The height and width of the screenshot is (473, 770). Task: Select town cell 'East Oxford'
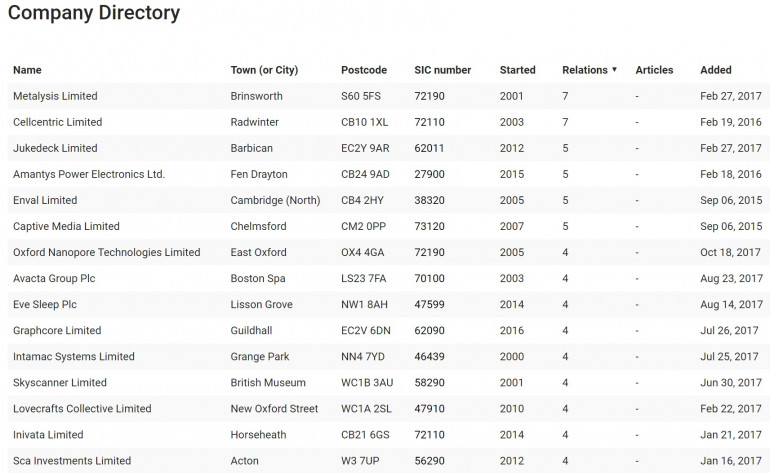coord(258,252)
